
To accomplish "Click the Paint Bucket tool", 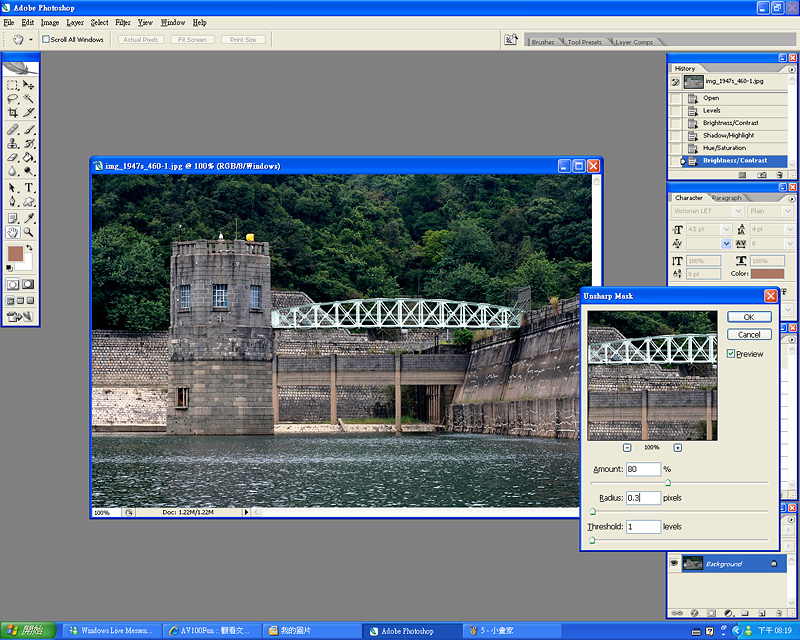I will (x=29, y=157).
